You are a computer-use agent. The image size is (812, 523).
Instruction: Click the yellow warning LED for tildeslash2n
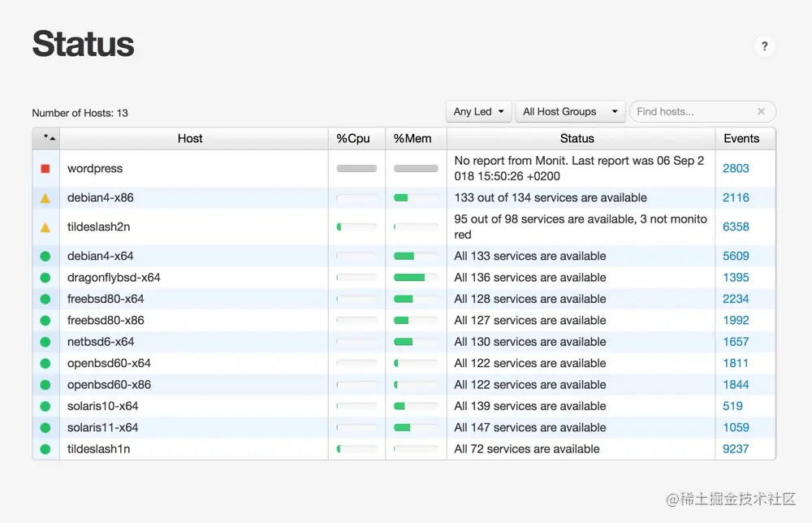tap(45, 227)
